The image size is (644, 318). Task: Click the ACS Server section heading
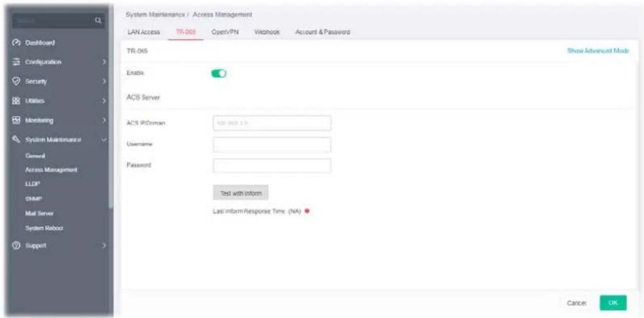pos(143,98)
